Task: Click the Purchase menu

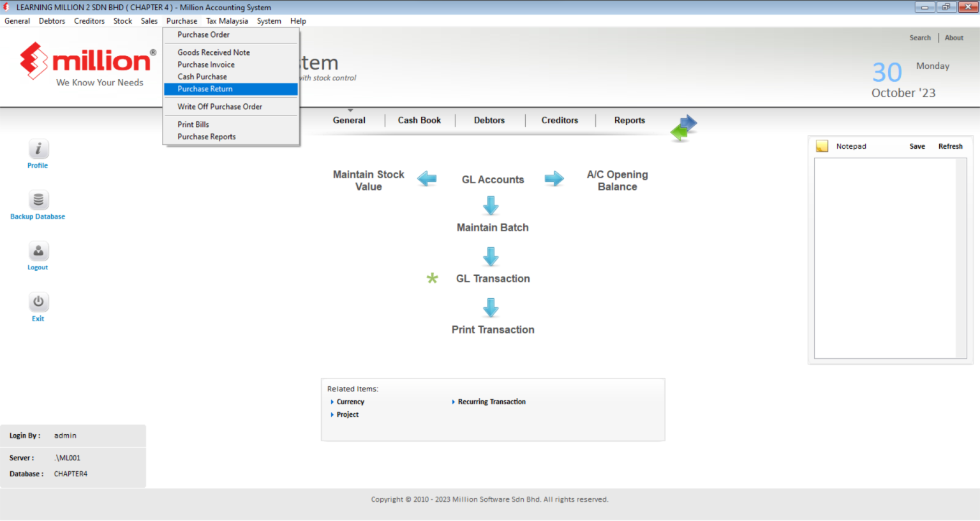Action: [x=182, y=21]
